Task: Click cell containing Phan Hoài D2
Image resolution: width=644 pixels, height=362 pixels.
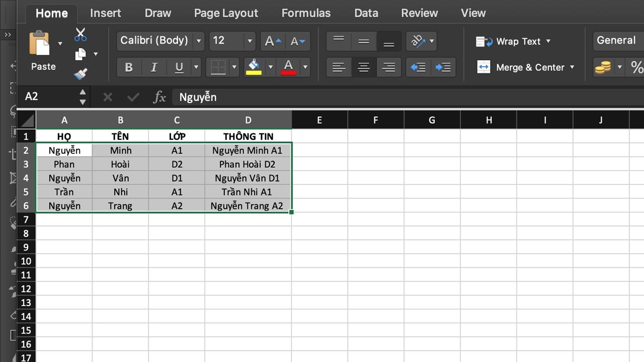Action: pos(248,164)
